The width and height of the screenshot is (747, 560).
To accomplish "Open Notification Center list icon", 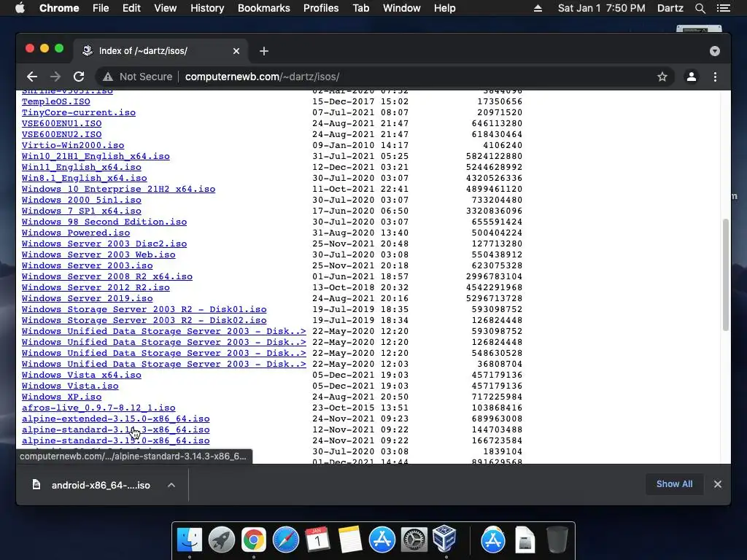I will (723, 8).
